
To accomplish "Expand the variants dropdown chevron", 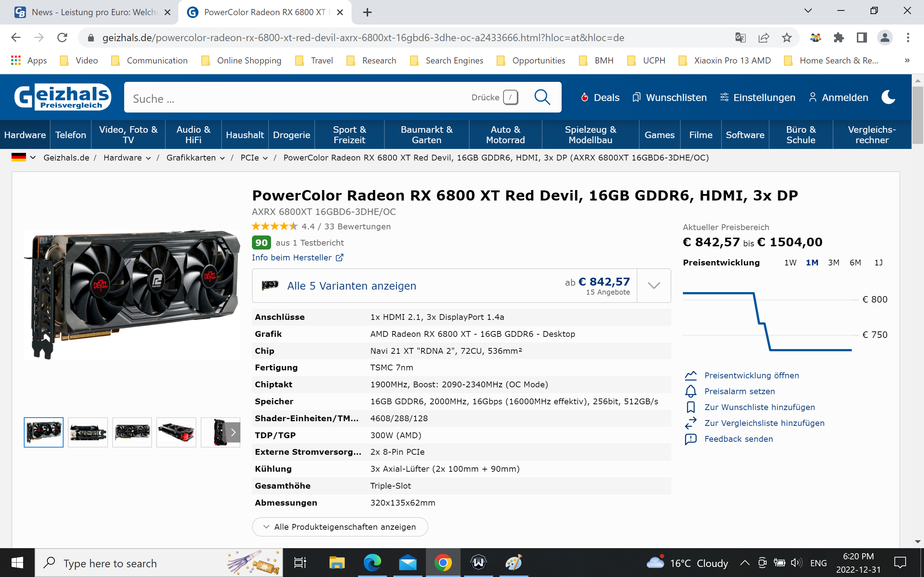I will click(654, 286).
